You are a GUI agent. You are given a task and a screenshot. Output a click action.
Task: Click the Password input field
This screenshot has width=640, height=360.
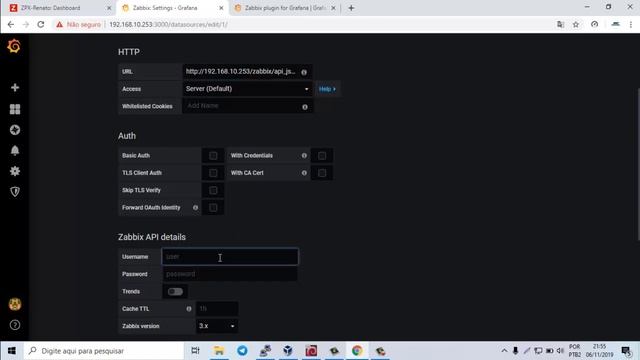pyautogui.click(x=230, y=274)
